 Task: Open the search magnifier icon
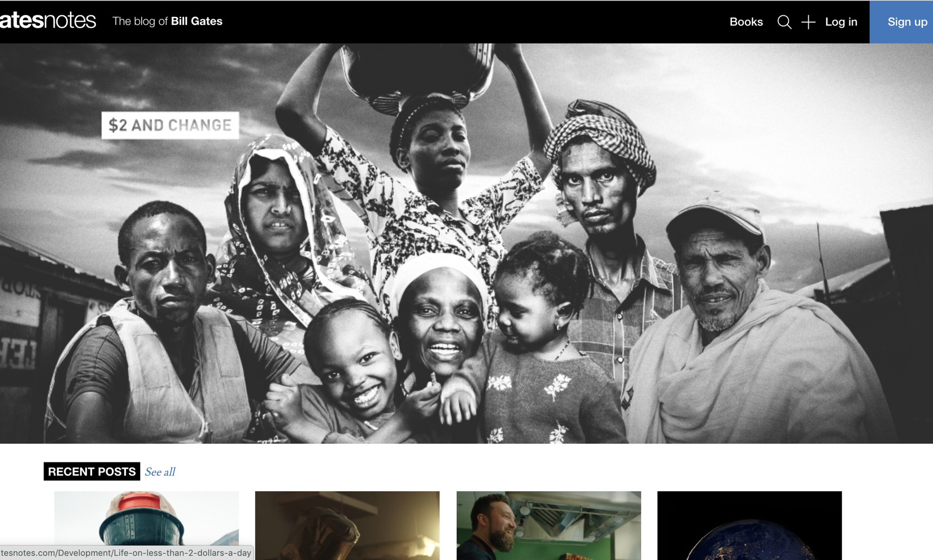[784, 22]
